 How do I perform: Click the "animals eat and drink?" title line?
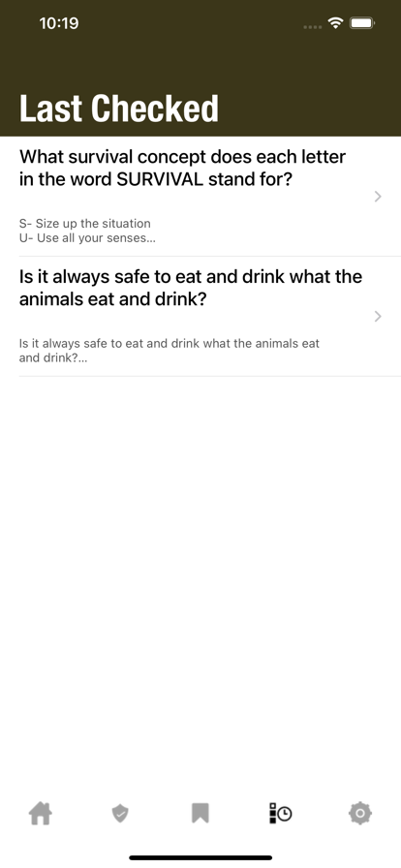[x=113, y=299]
